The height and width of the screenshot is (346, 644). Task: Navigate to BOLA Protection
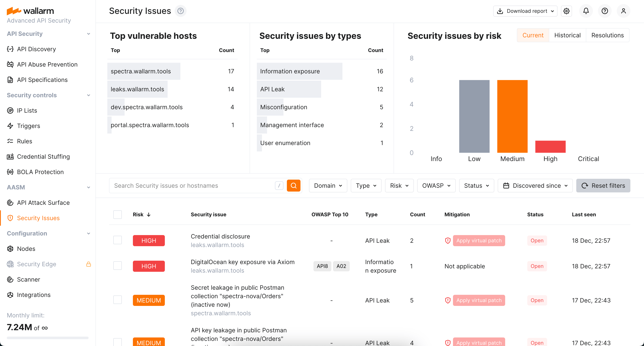point(40,172)
